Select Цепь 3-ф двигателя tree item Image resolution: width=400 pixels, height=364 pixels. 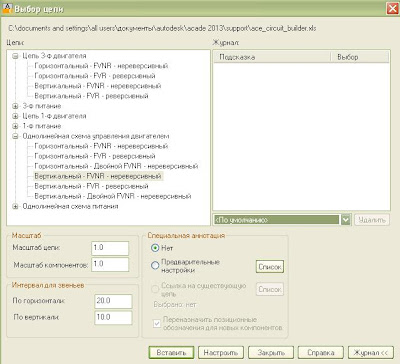[54, 56]
